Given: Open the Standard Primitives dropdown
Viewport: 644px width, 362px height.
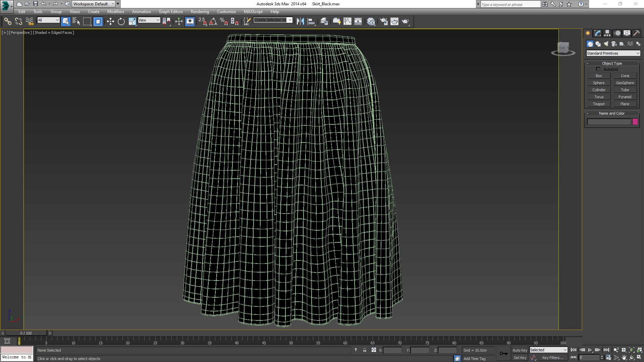Looking at the screenshot, I should pos(613,53).
